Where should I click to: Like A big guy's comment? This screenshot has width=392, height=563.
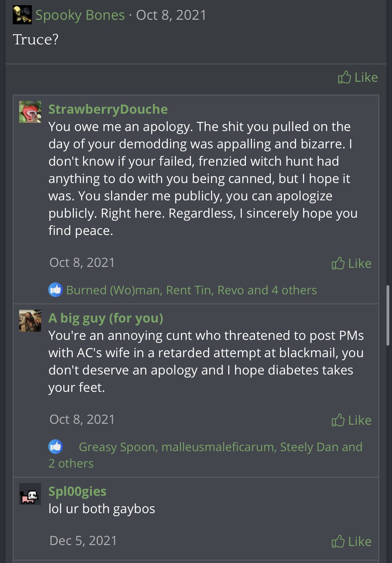coord(351,420)
